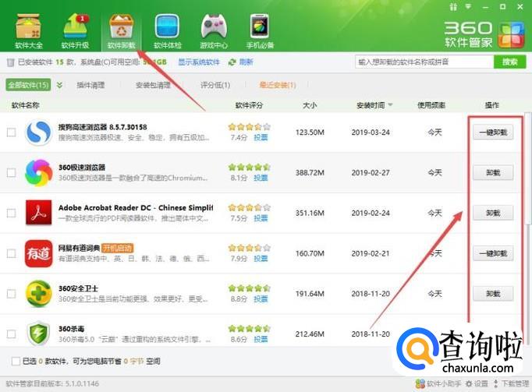Click 卸载 for Adobe Acrobat Reader DC
The width and height of the screenshot is (532, 392).
[493, 213]
